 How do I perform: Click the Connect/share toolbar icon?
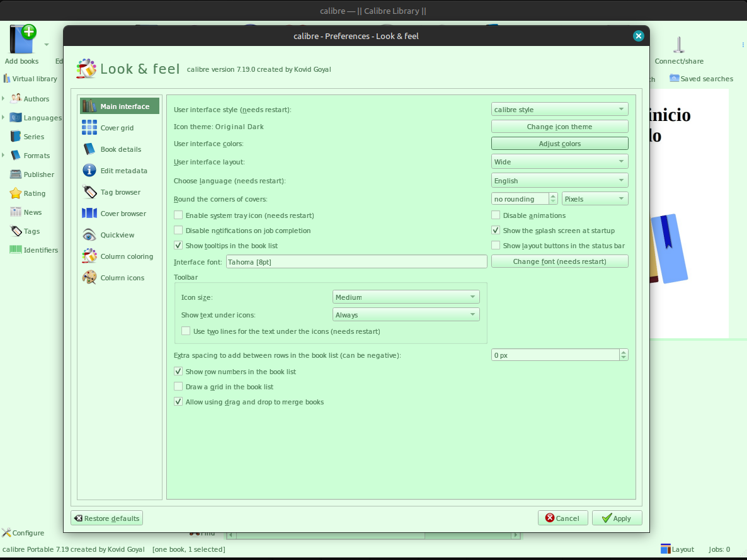click(x=679, y=45)
